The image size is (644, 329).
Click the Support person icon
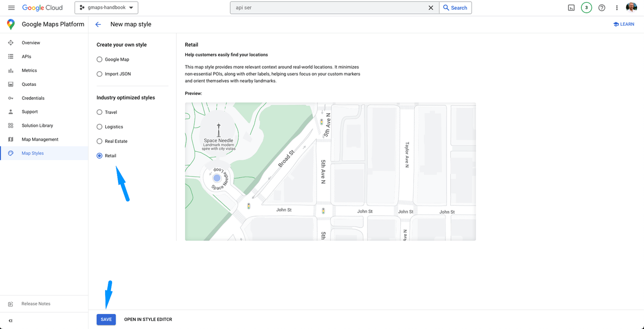[x=11, y=112]
